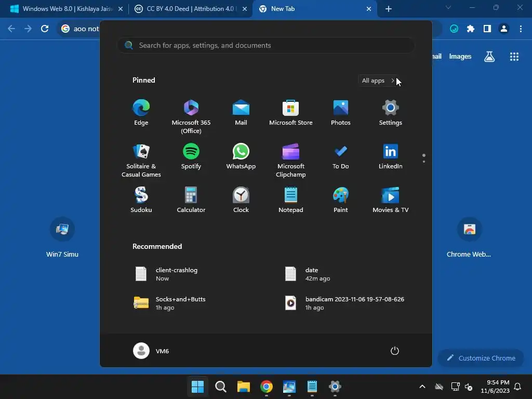Open taskbar Search

tap(220, 386)
